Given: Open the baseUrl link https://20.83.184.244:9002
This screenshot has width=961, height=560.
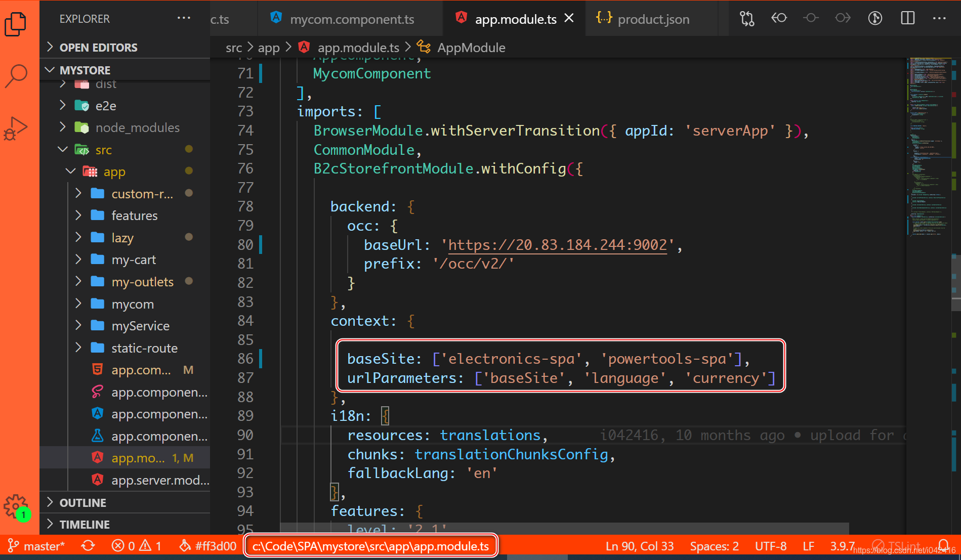Looking at the screenshot, I should (x=558, y=245).
